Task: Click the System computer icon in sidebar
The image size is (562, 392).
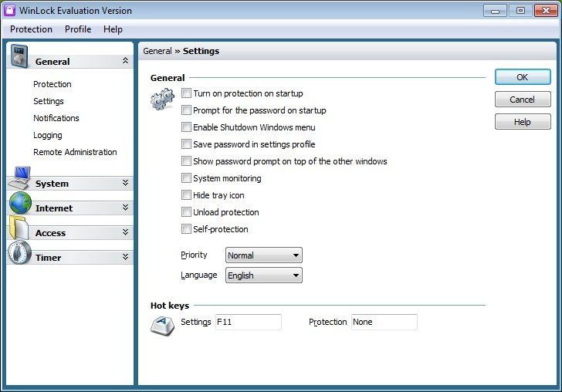Action: [20, 177]
